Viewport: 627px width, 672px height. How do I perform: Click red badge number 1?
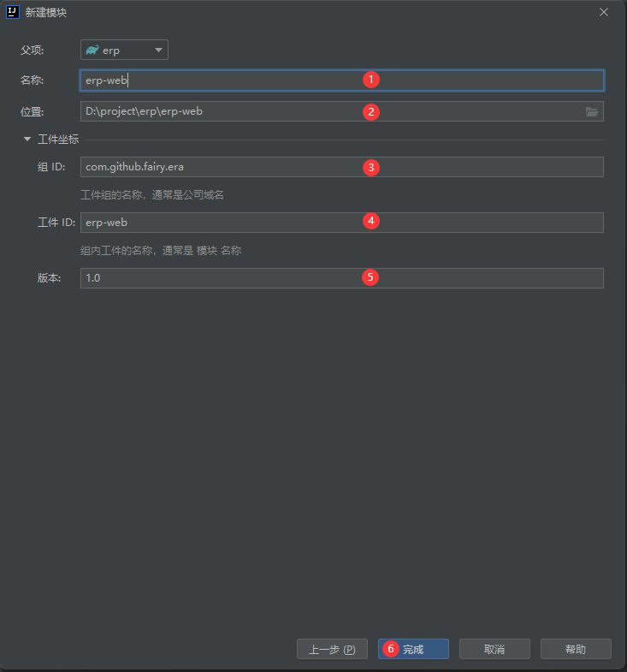pyautogui.click(x=370, y=80)
